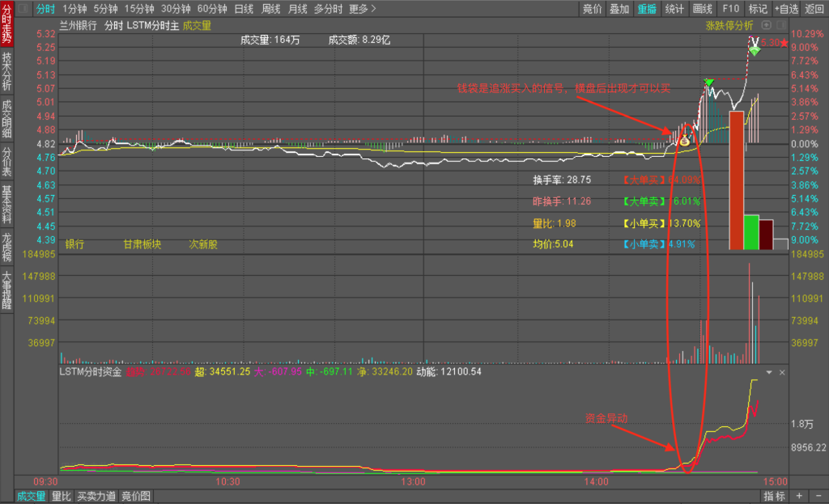Open the 涨跌停分析 link
Screen dimensions: 829x504
tap(729, 25)
